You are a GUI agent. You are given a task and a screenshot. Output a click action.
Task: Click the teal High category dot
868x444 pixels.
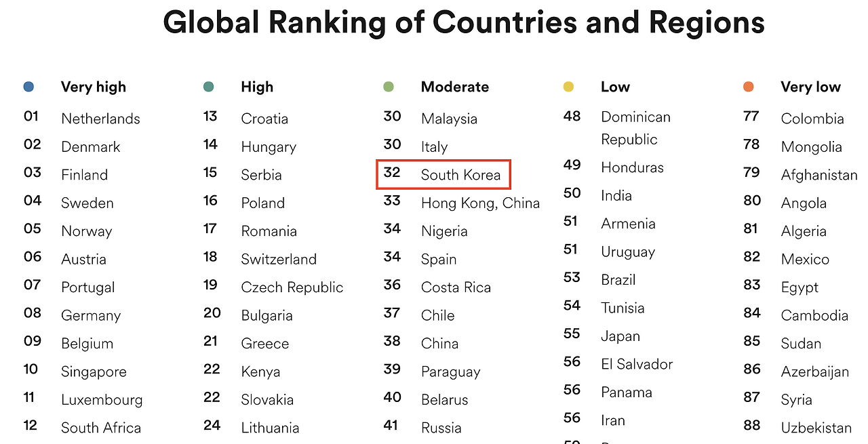pyautogui.click(x=208, y=87)
